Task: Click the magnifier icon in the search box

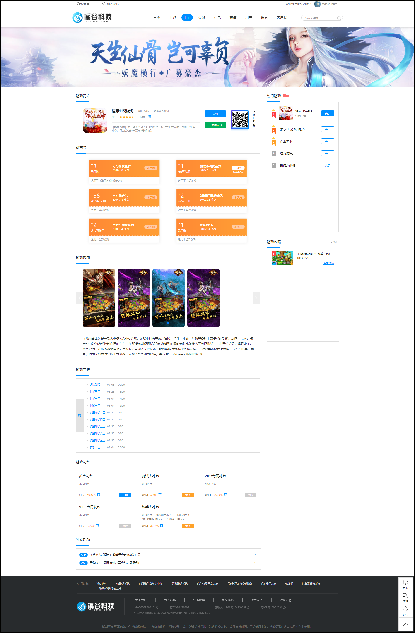Action: (x=339, y=18)
